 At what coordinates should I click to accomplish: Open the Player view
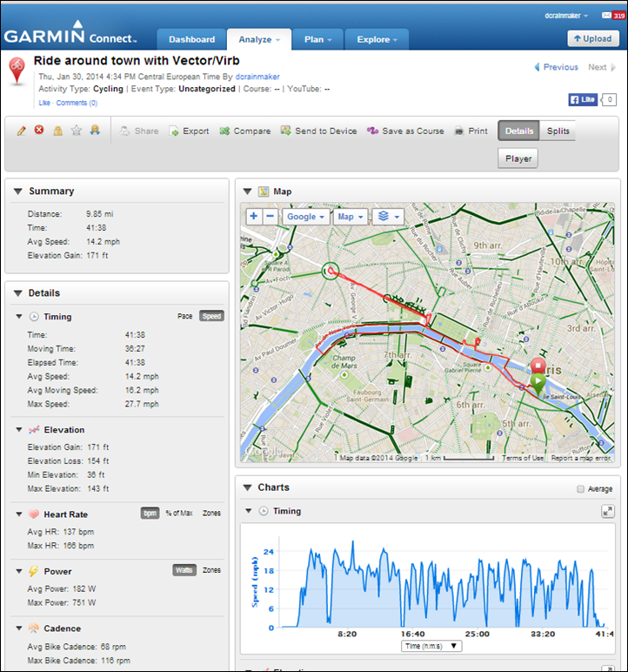518,158
